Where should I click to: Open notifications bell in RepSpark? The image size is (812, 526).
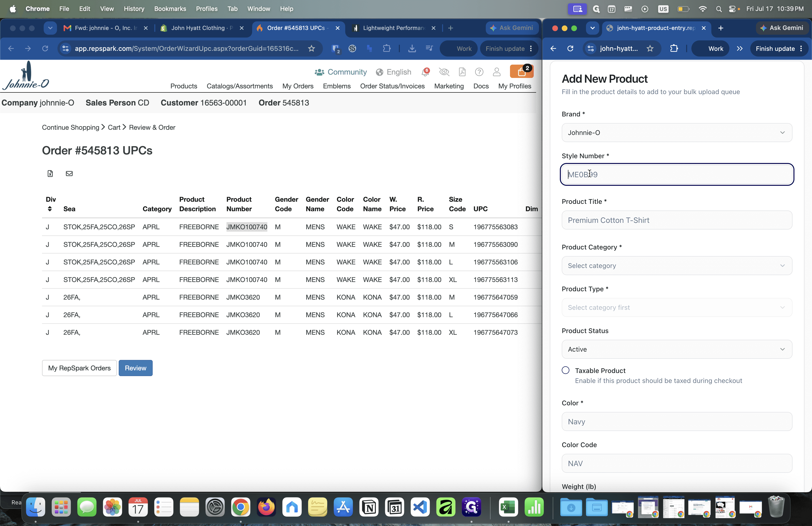425,72
